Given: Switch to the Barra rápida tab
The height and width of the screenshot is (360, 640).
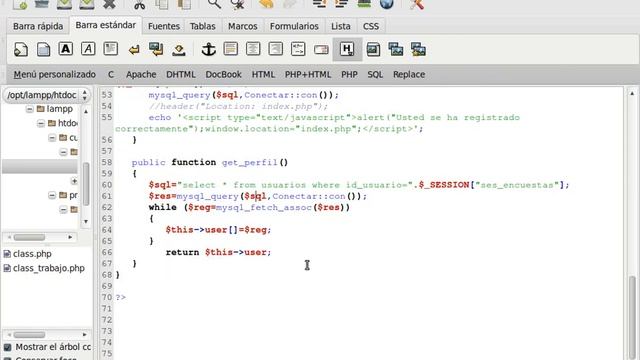Looking at the screenshot, I should pyautogui.click(x=38, y=26).
